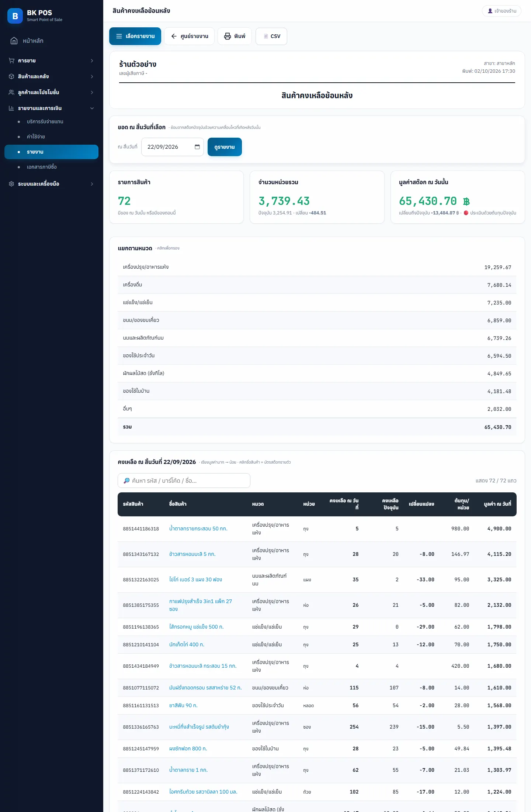Expand the การขาย menu chevron

[x=92, y=61]
